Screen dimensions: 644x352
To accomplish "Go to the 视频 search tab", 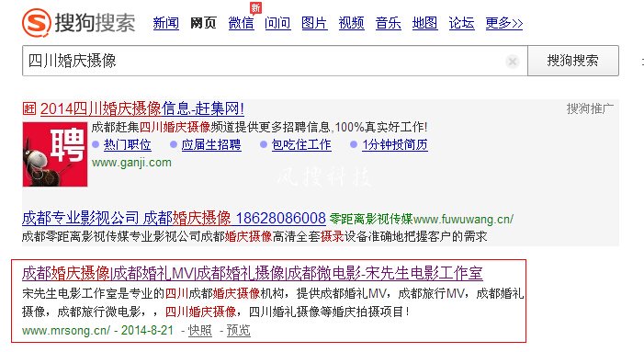I will 351,23.
